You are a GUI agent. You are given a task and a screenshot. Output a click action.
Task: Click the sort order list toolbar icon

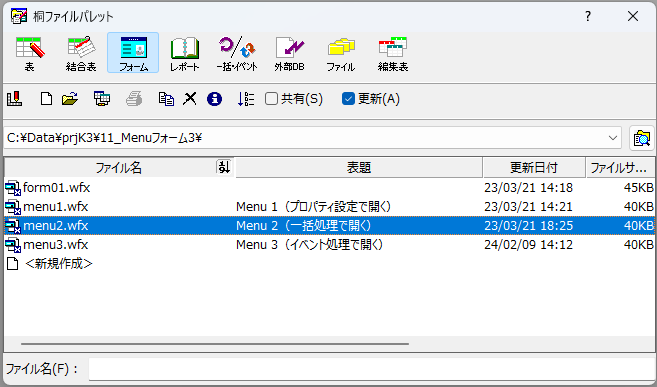point(246,99)
